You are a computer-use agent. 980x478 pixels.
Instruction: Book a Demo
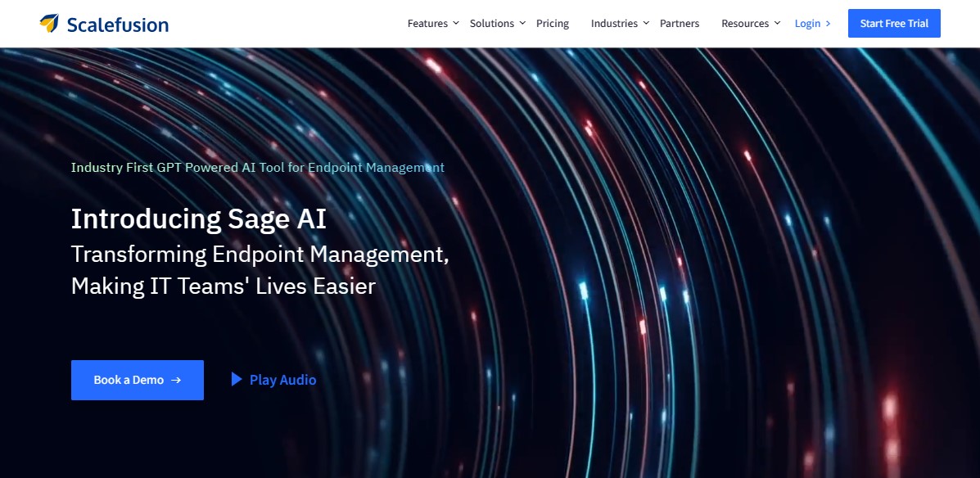138,380
